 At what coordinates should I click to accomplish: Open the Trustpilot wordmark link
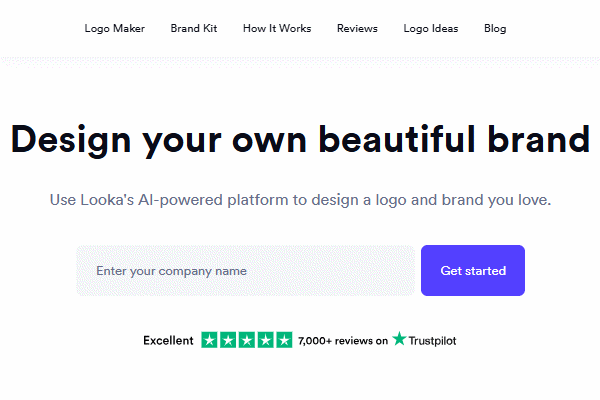432,341
